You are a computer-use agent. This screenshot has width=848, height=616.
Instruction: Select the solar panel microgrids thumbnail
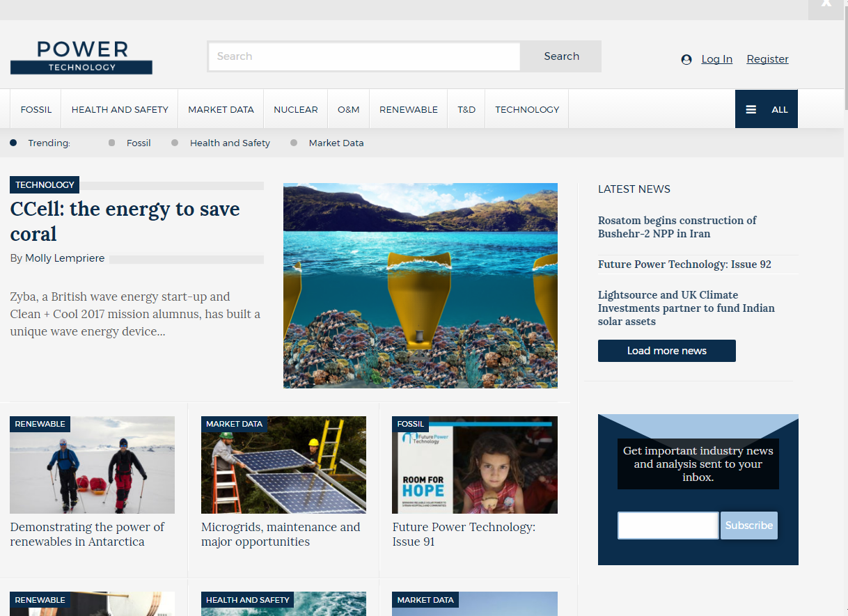(283, 465)
